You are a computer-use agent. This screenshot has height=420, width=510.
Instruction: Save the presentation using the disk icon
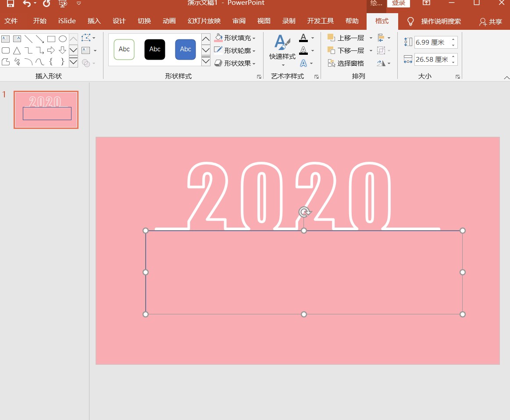[x=11, y=4]
